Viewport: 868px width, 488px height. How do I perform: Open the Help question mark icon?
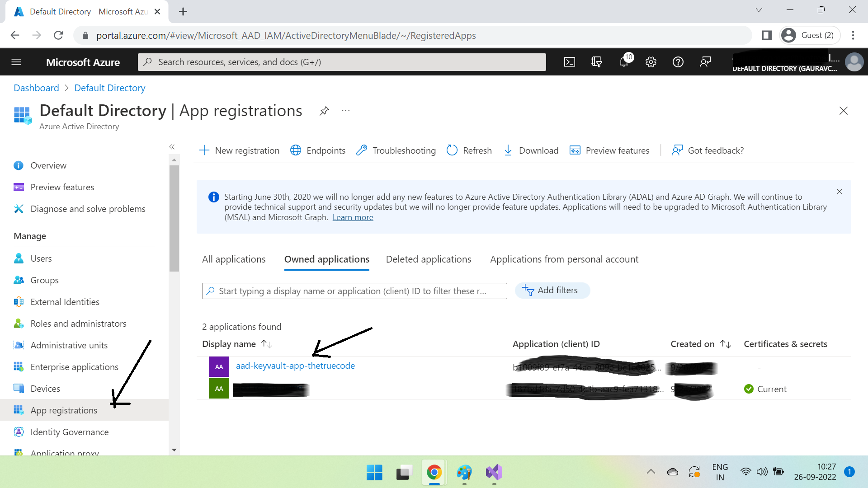678,62
